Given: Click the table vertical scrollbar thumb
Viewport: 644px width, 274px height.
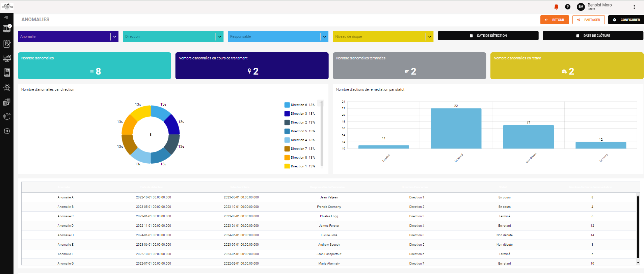Looking at the screenshot, I should 638,227.
